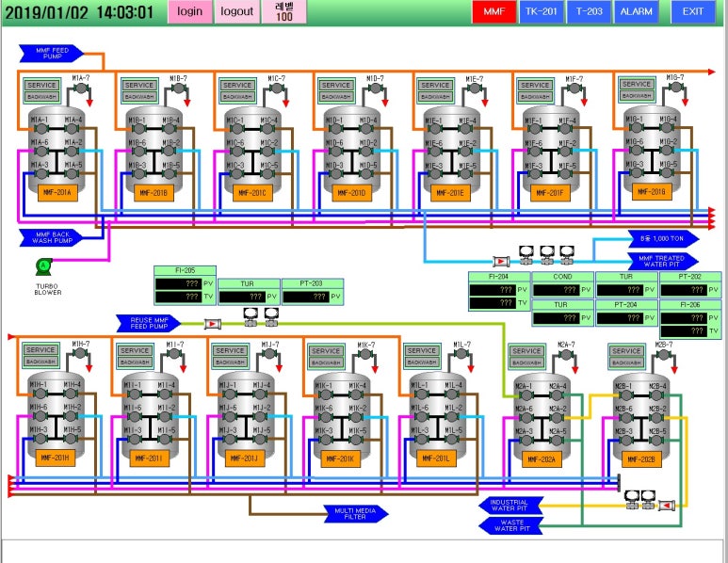Click the WASTE WATER PIT arrow
The height and width of the screenshot is (563, 728).
[x=510, y=525]
